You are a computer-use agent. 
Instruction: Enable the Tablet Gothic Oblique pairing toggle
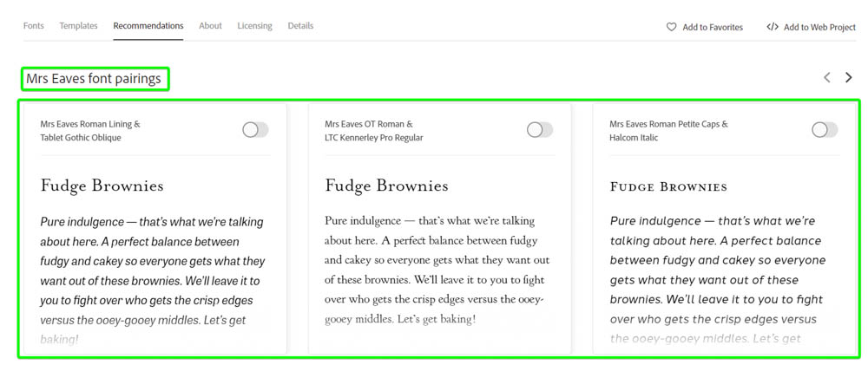(255, 130)
